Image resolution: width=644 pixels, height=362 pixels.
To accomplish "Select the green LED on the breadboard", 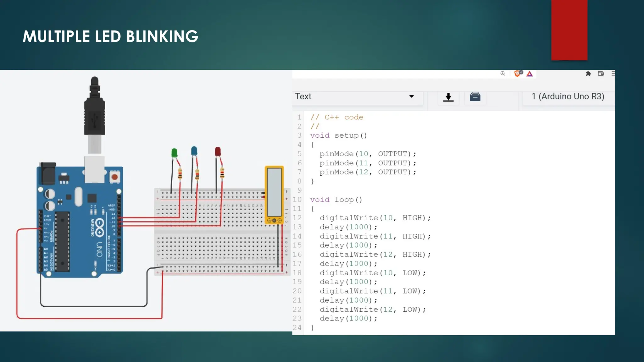I will 174,153.
